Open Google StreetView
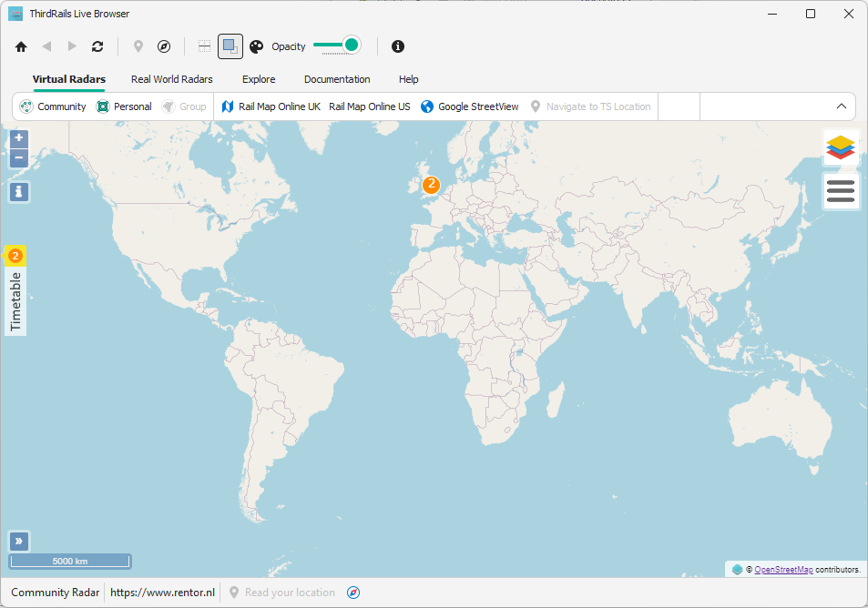Viewport: 868px width, 608px height. 470,106
